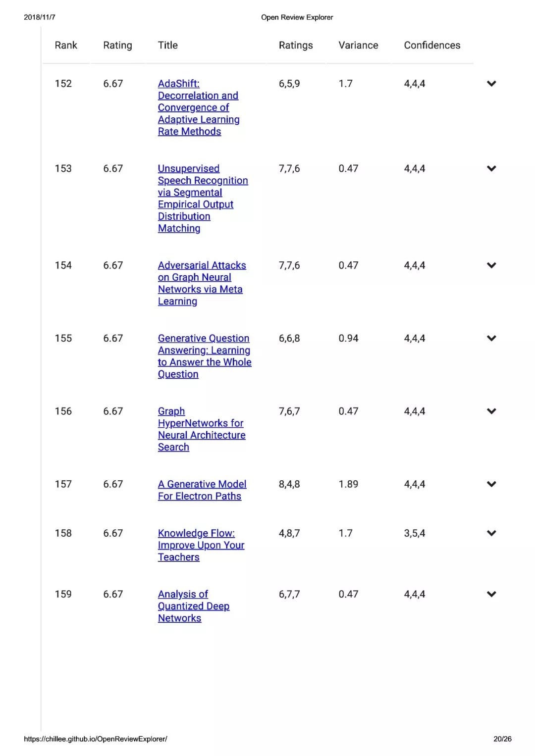Screen dimensions: 535x756
Task: Sort table by Rating column header
Action: pyautogui.click(x=117, y=45)
